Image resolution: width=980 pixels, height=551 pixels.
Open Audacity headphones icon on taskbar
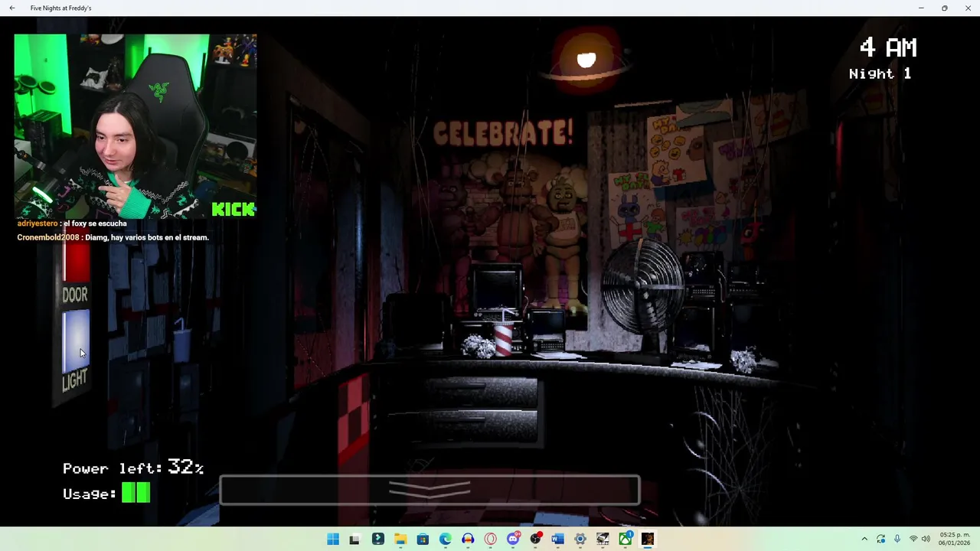tap(468, 540)
